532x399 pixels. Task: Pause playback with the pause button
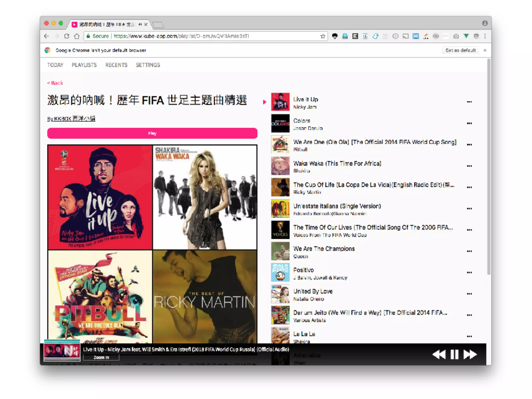coord(454,354)
